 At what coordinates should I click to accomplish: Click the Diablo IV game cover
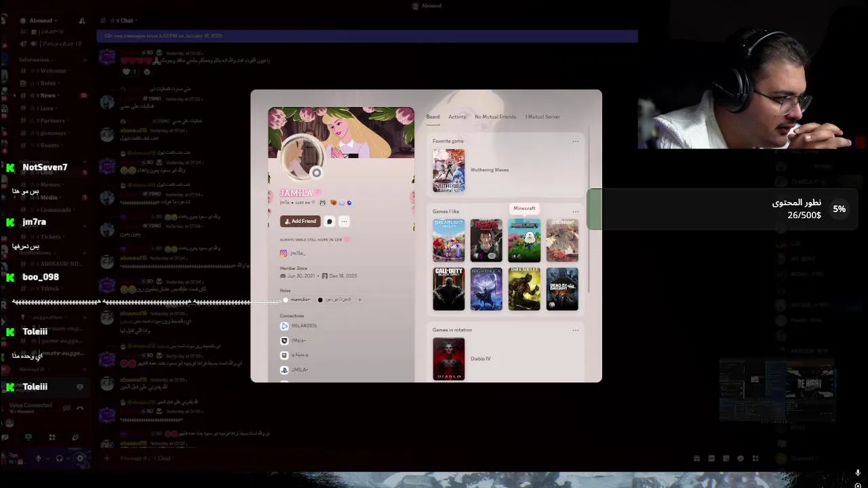pos(449,359)
